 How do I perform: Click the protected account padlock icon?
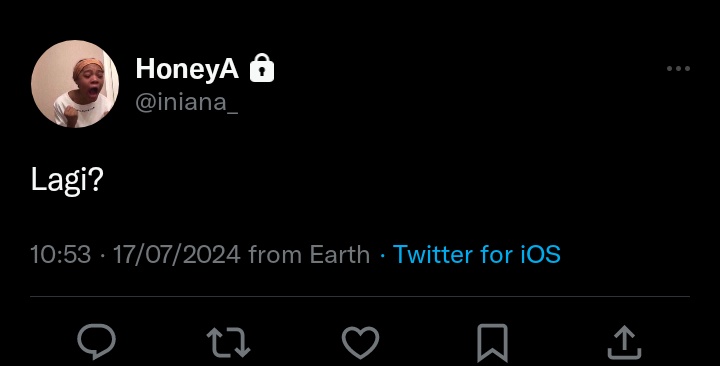pos(262,68)
